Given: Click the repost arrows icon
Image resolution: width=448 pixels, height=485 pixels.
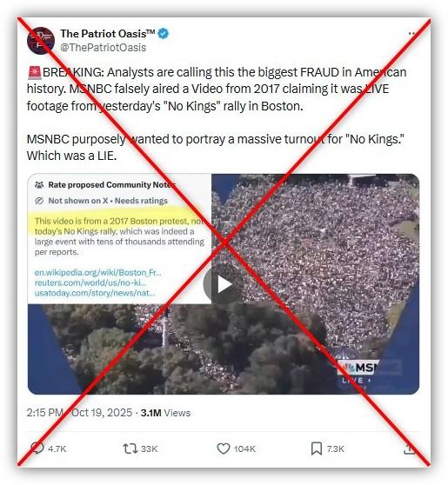Looking at the screenshot, I should point(130,448).
